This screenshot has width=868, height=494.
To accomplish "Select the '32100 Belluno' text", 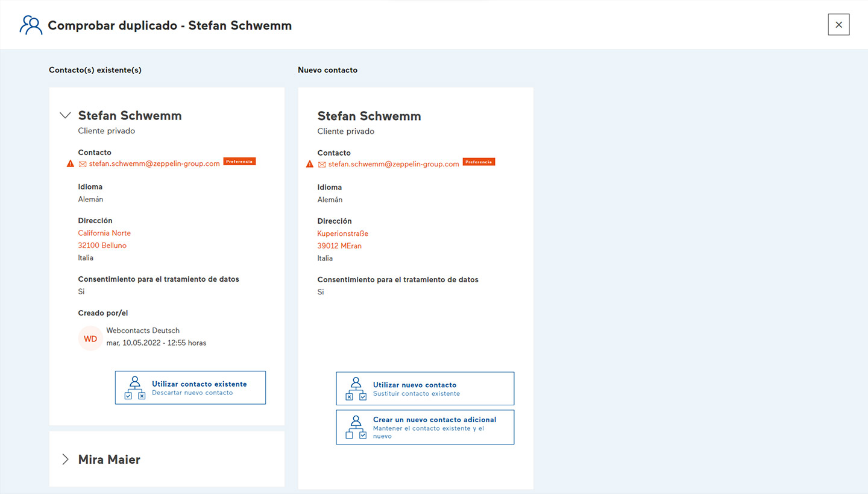I will [102, 245].
